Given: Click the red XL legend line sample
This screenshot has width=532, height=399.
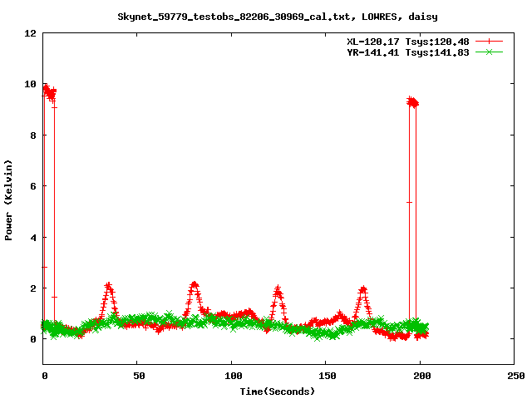Looking at the screenshot, I should click(x=489, y=42).
